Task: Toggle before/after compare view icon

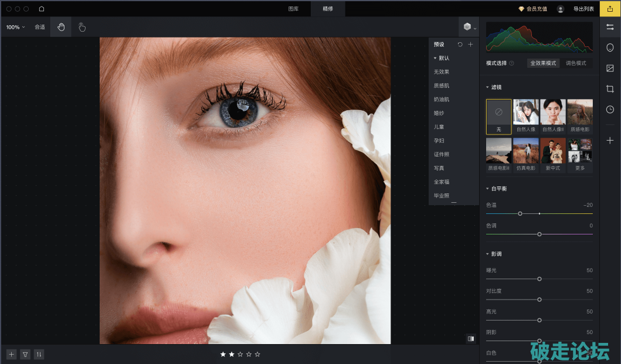Action: point(470,339)
